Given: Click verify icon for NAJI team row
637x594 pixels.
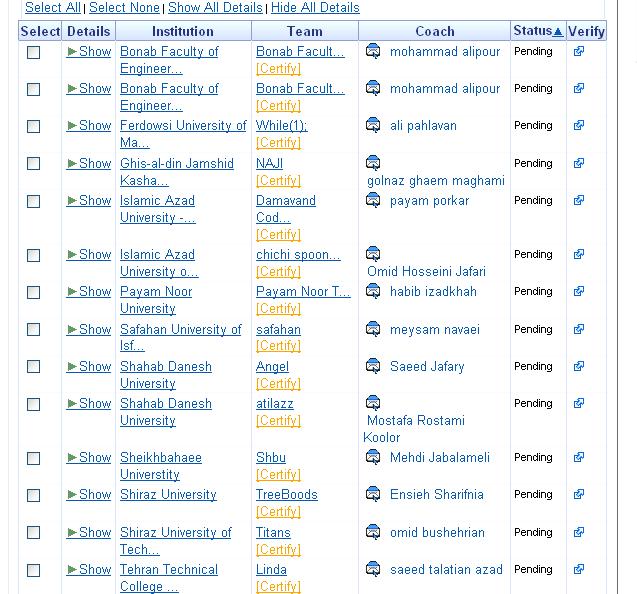Looking at the screenshot, I should pos(578,164).
